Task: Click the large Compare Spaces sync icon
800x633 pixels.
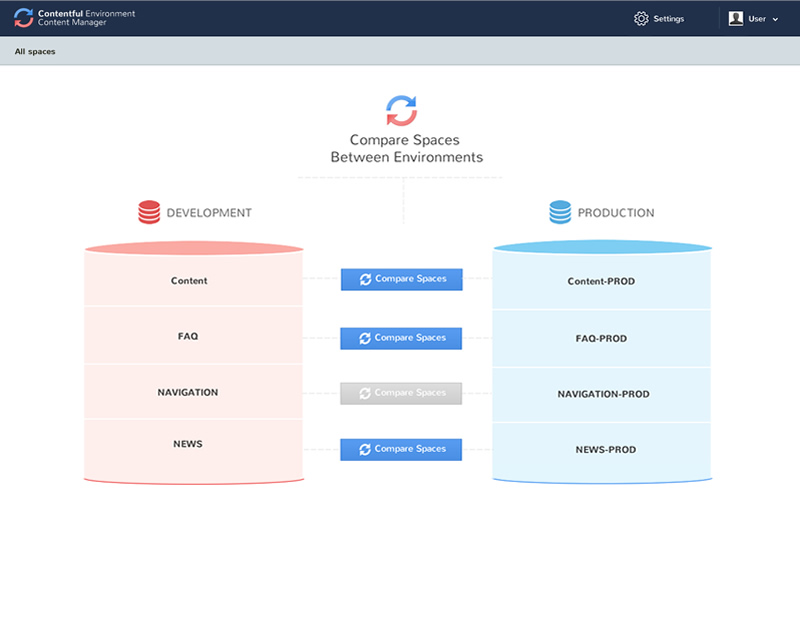Action: 401,110
